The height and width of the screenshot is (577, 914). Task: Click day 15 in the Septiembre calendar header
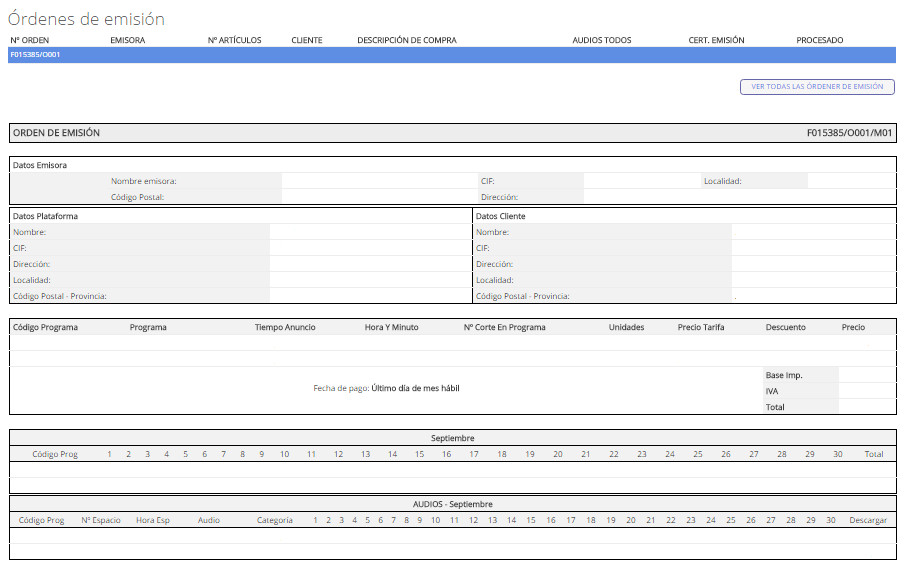419,454
